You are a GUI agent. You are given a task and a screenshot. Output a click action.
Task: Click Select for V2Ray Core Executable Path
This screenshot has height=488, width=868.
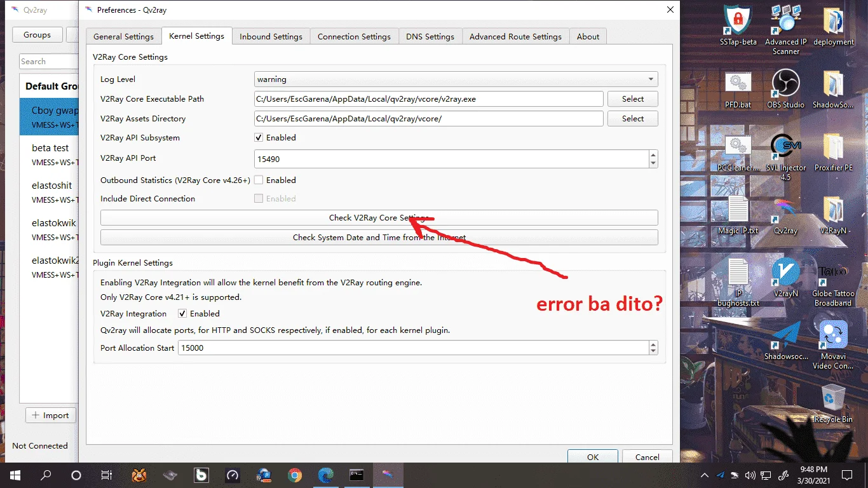tap(633, 99)
